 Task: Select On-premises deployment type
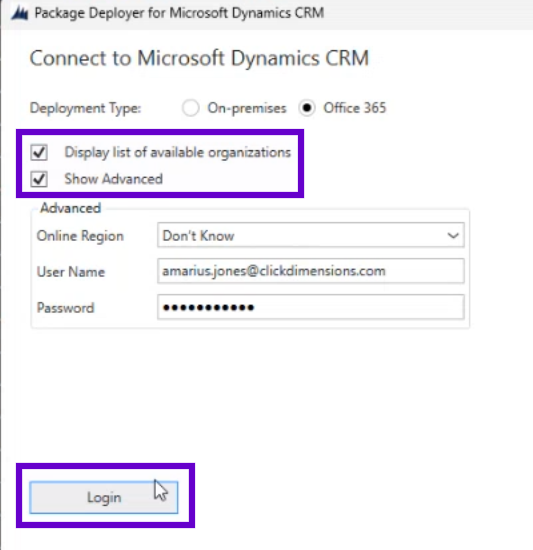pyautogui.click(x=190, y=108)
